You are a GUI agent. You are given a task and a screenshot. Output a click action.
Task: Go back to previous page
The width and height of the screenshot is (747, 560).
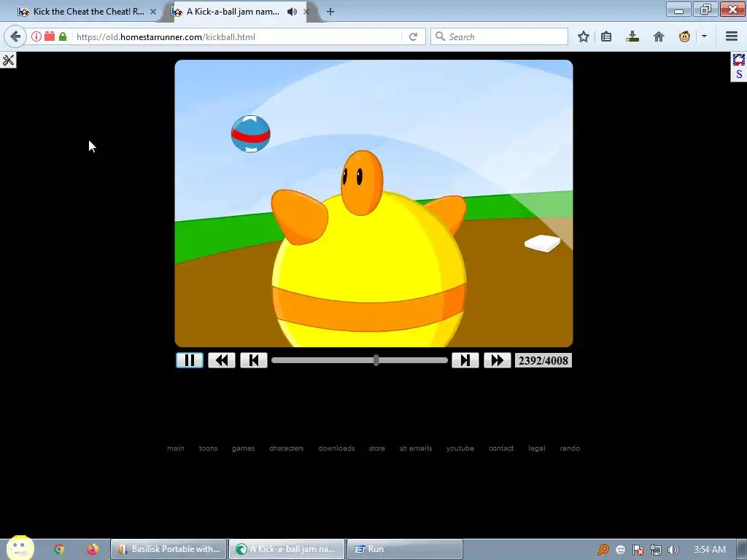[x=15, y=36]
